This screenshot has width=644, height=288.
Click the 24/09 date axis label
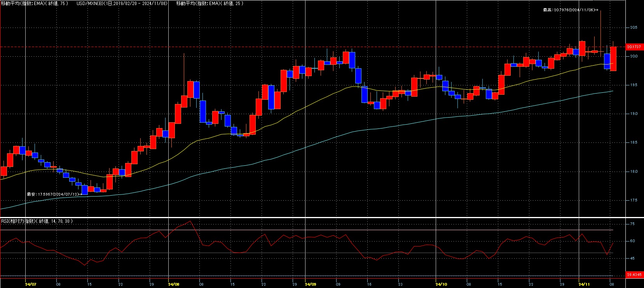pyautogui.click(x=311, y=285)
